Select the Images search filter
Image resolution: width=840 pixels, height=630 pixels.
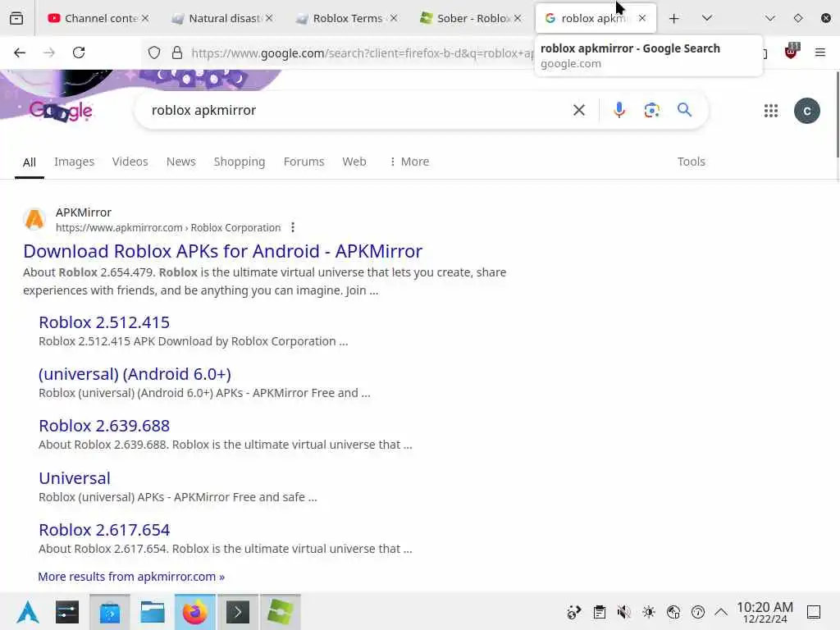75,162
